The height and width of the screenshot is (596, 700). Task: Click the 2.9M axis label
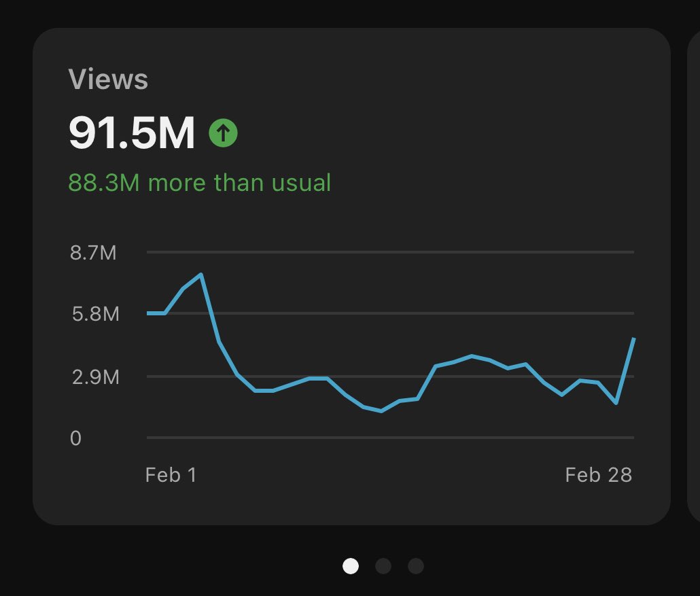pos(96,377)
